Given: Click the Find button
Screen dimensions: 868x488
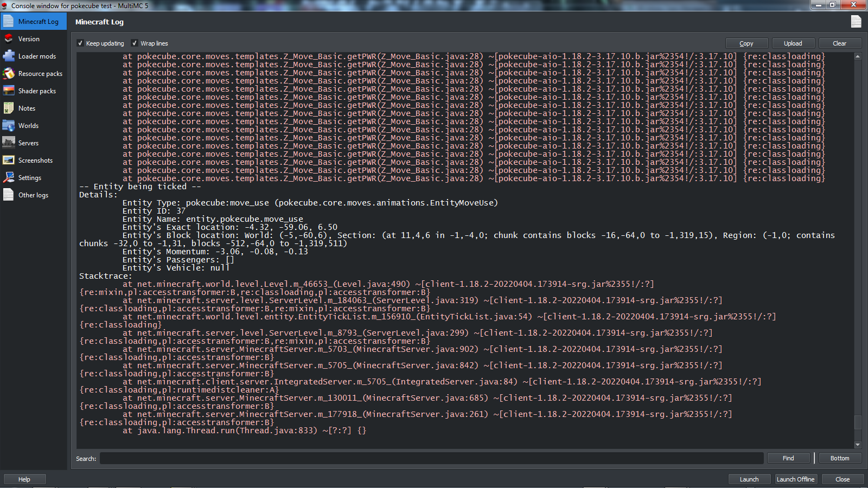Looking at the screenshot, I should [788, 458].
